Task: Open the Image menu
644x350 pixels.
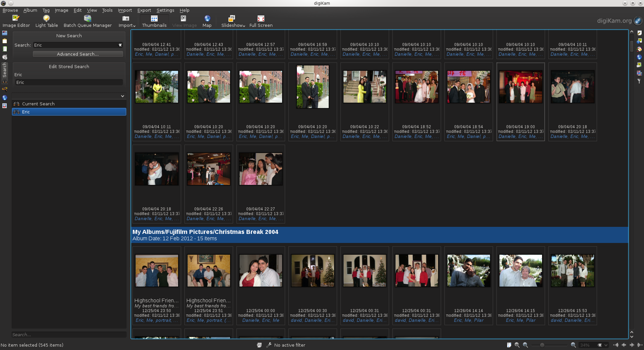Action: (x=61, y=10)
